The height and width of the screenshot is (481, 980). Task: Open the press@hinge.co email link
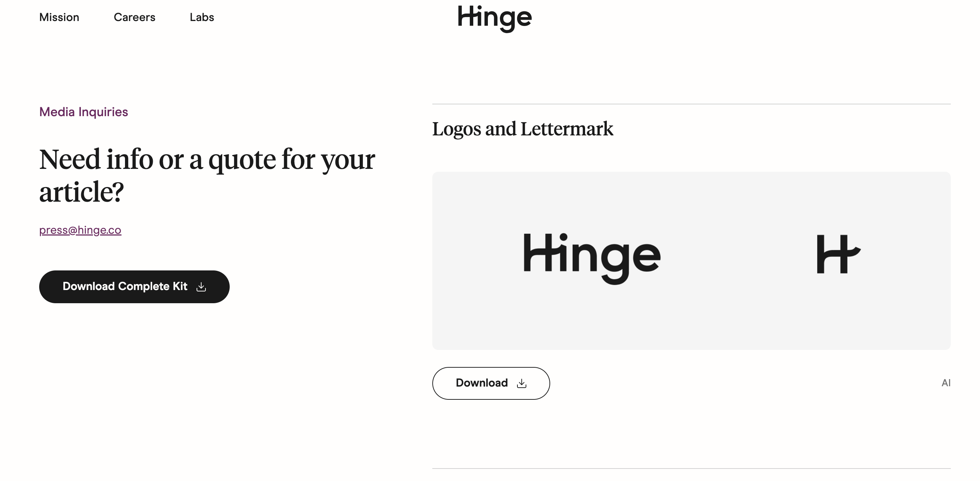pos(80,230)
